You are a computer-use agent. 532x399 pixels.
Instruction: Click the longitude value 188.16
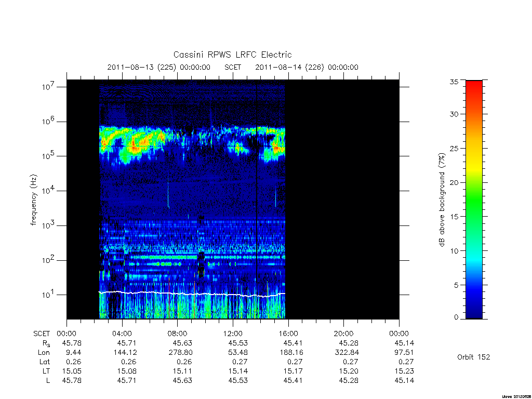click(291, 353)
